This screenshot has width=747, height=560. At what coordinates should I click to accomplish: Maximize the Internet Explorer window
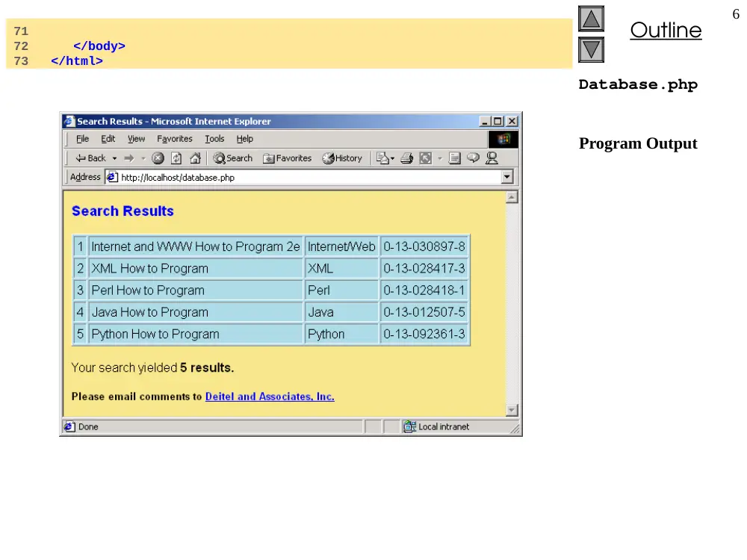tap(498, 122)
